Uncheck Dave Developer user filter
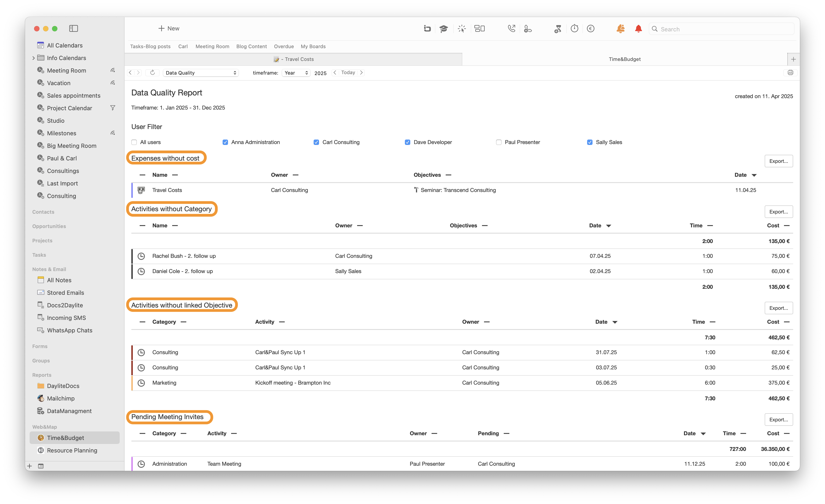 click(x=408, y=142)
